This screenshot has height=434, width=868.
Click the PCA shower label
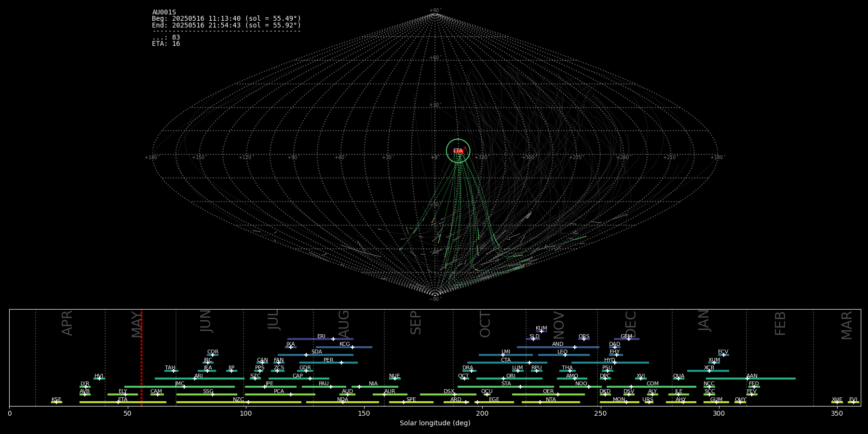click(x=279, y=392)
